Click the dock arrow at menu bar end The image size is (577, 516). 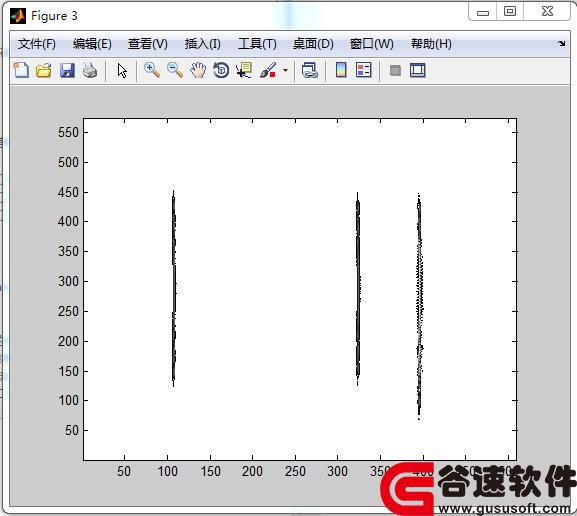click(x=561, y=43)
